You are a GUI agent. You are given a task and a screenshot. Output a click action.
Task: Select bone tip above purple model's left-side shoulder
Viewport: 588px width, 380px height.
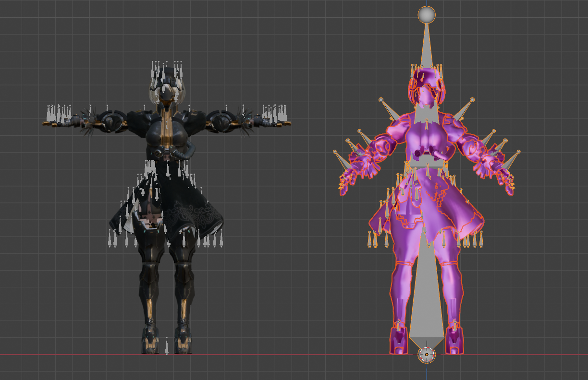[381, 100]
